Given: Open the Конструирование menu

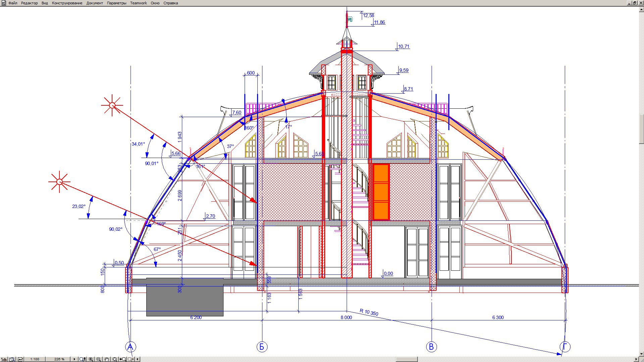Looking at the screenshot, I should click(x=67, y=3).
